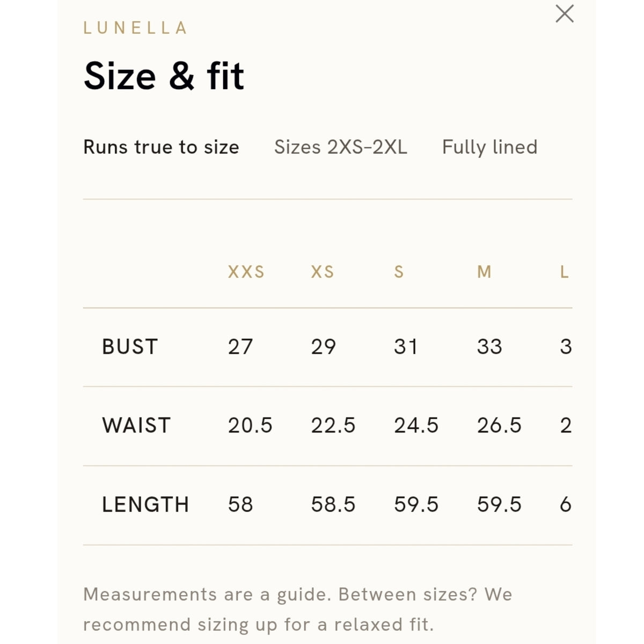Screen dimensions: 644x644
Task: Click the Size & fit heading
Action: (164, 76)
